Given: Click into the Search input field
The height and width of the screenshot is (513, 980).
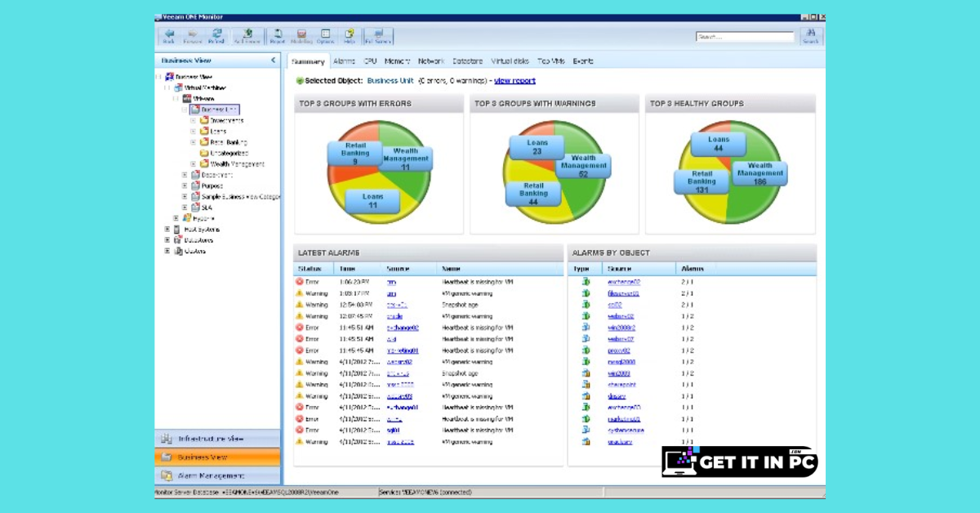Looking at the screenshot, I should tap(745, 37).
